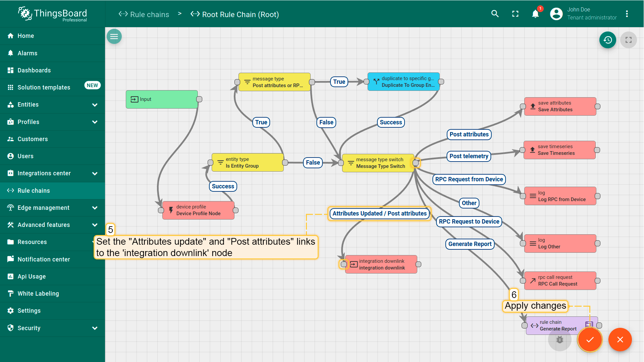Expand the Security section chevron
This screenshot has height=362, width=644.
click(95, 328)
